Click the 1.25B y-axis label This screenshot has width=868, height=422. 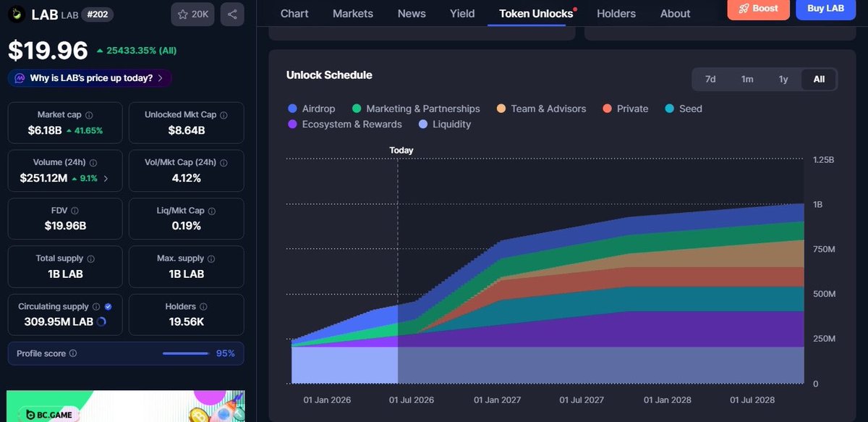824,160
